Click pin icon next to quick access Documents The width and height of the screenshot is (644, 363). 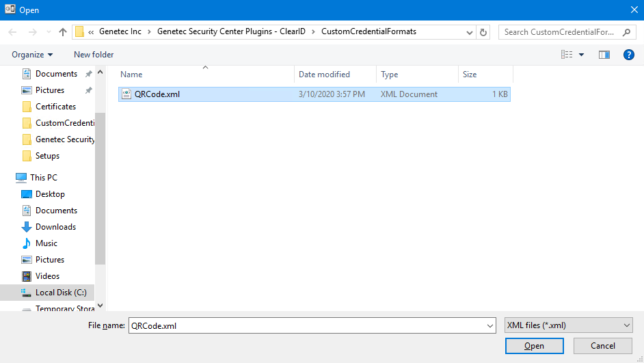point(88,74)
